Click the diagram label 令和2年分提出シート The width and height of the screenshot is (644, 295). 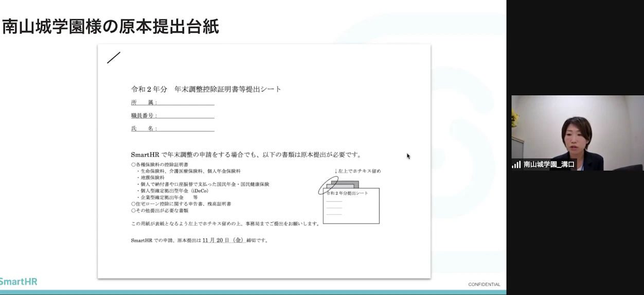[347, 193]
